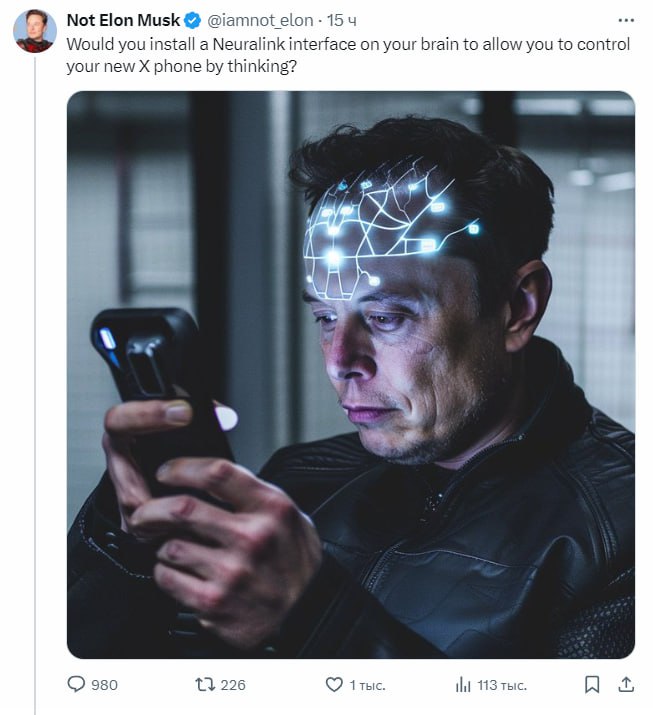Open the views bar-chart analytics icon
This screenshot has height=715, width=653.
(463, 684)
